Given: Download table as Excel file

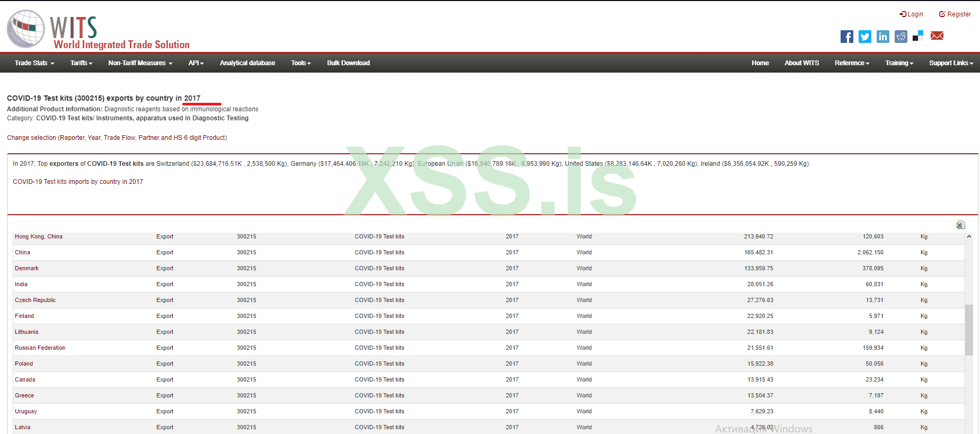Looking at the screenshot, I should tap(961, 225).
